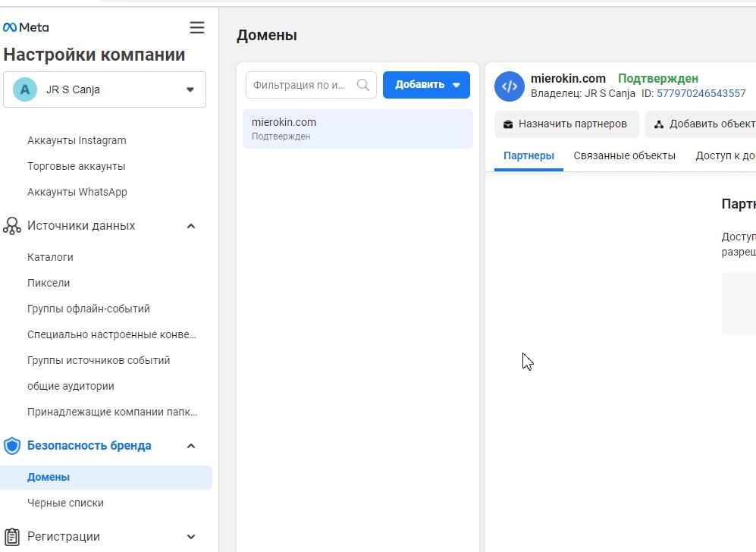Select Домены in sidebar

106,477
